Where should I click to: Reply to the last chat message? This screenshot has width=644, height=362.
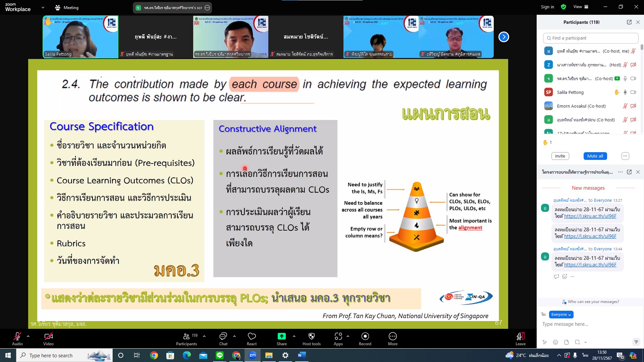point(556,277)
